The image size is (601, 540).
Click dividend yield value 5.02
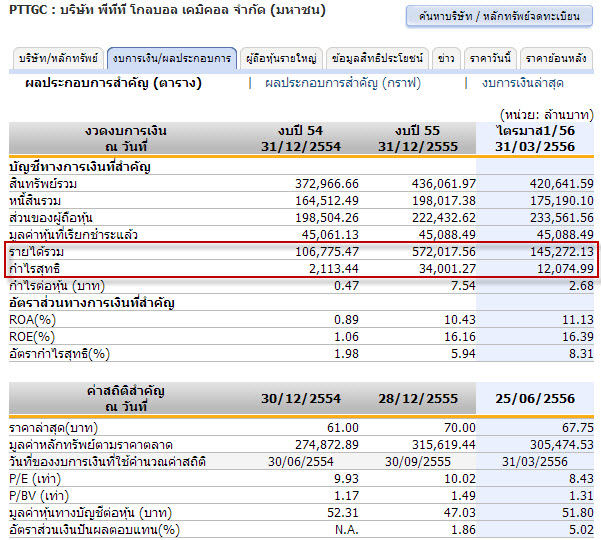tap(581, 530)
